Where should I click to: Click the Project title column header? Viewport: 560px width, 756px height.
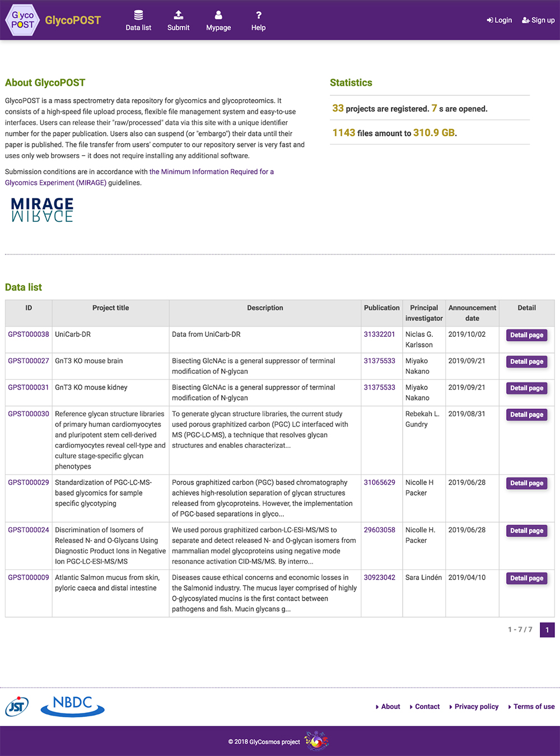pos(111,313)
